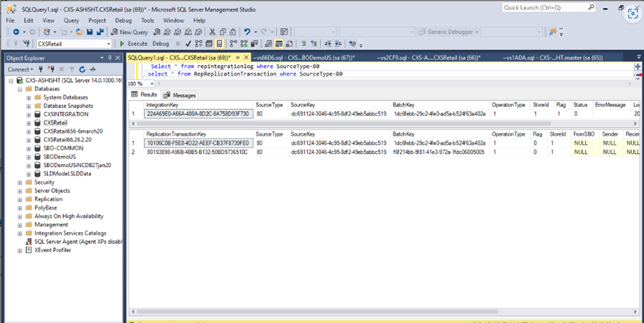Open the Analysis Services DAX Query icon
The image size is (644, 323).
coord(198,32)
